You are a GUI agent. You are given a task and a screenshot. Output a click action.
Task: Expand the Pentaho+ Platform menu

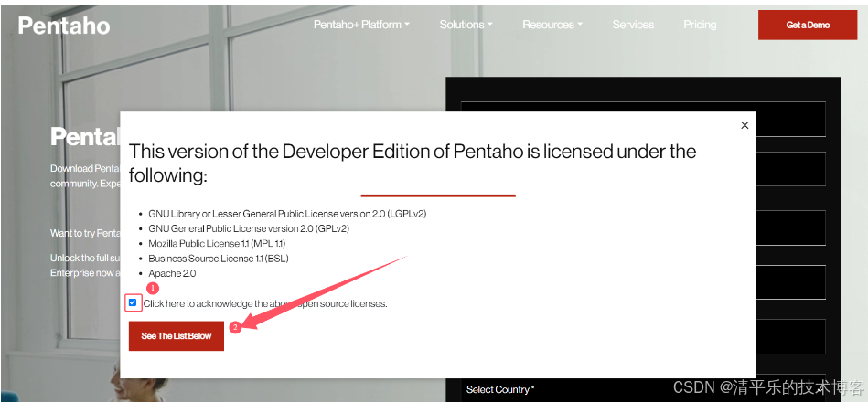[361, 25]
